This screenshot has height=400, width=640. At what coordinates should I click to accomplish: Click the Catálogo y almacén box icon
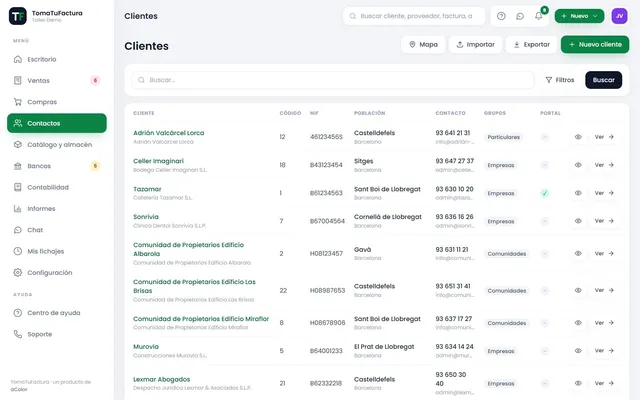(18, 144)
